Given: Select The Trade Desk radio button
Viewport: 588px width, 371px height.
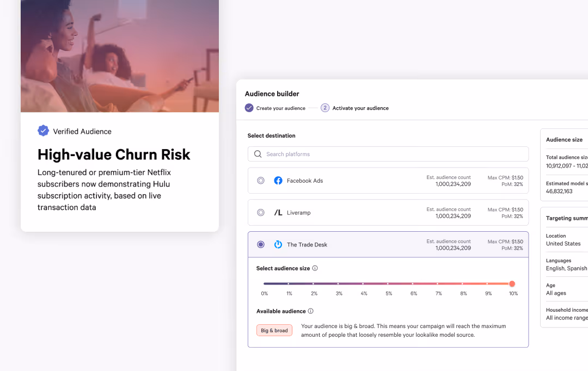Looking at the screenshot, I should click(x=261, y=244).
